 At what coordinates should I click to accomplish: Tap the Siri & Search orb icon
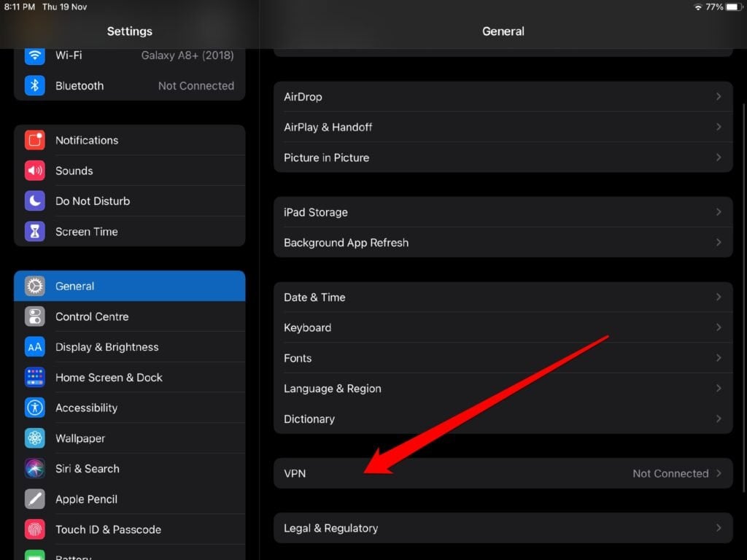[x=35, y=469]
